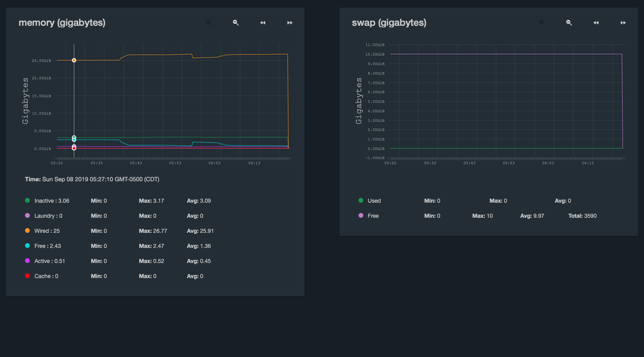Viewport: 644px width, 357px height.
Task: Click Active 'Avg: 0.45' value
Action: pyautogui.click(x=199, y=261)
